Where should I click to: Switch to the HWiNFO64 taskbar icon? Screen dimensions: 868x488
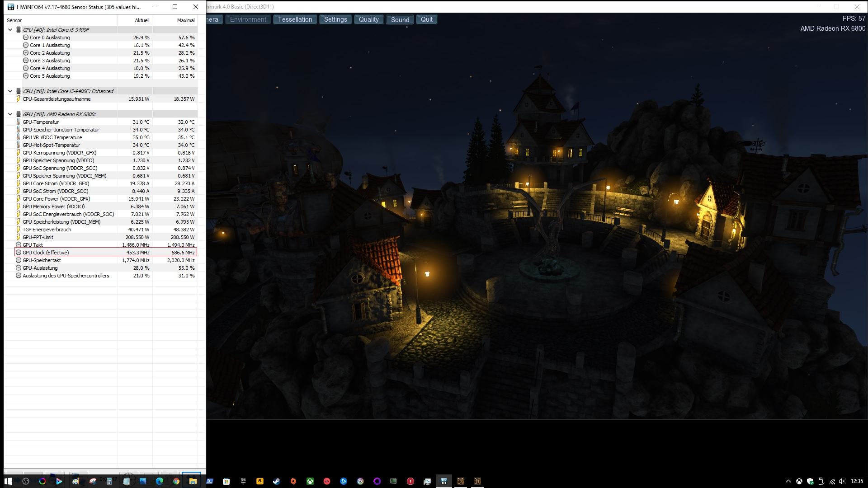tap(444, 481)
